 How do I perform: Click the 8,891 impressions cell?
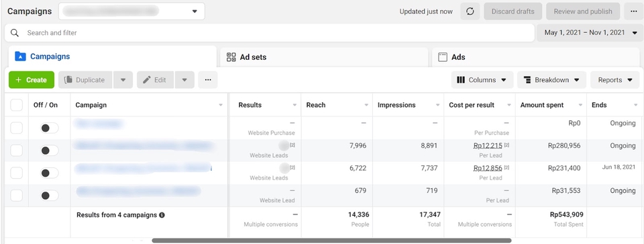[x=429, y=146]
